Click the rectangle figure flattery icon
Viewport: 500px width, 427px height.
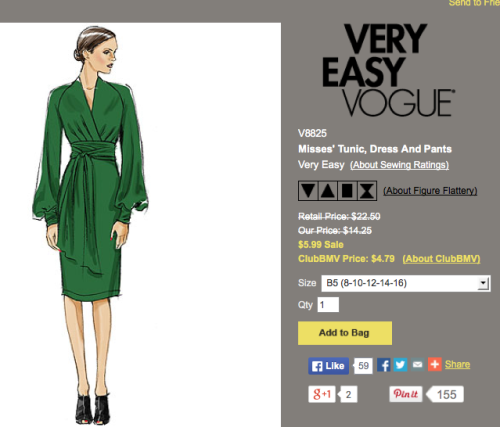click(x=347, y=191)
